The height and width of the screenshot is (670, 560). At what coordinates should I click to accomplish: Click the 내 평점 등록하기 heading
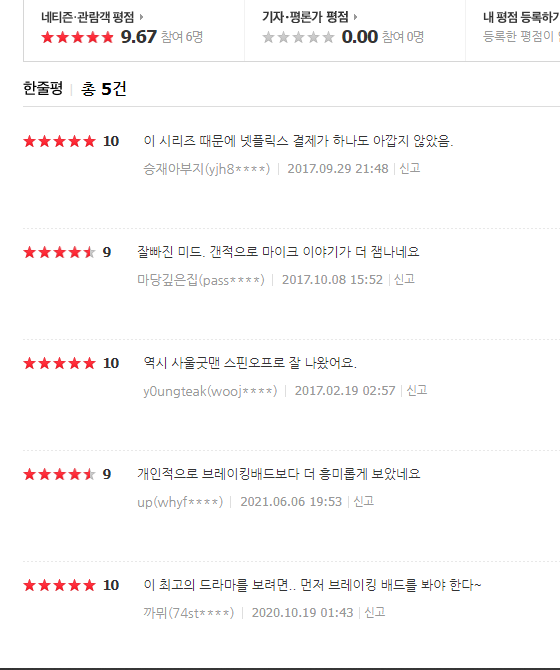[521, 17]
